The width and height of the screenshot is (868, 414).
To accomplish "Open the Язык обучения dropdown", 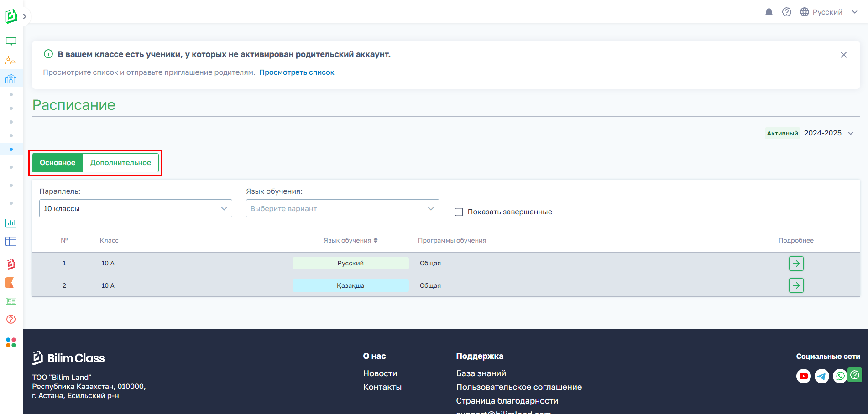I will [x=342, y=208].
